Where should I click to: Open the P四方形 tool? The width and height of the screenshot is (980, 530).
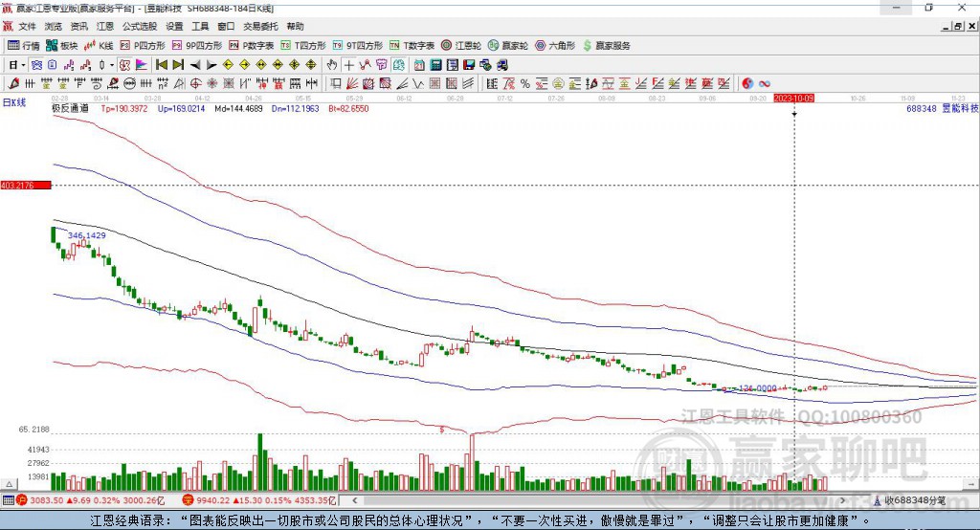pos(143,46)
